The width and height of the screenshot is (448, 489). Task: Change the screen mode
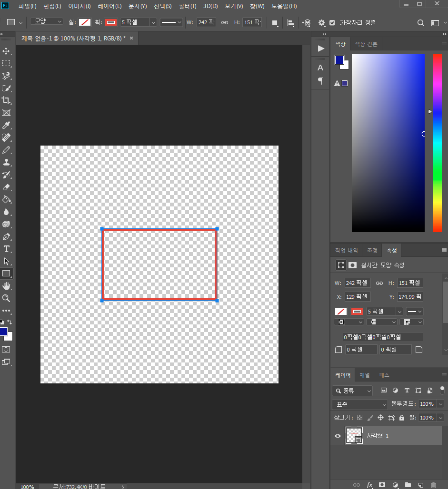pyautogui.click(x=6, y=362)
